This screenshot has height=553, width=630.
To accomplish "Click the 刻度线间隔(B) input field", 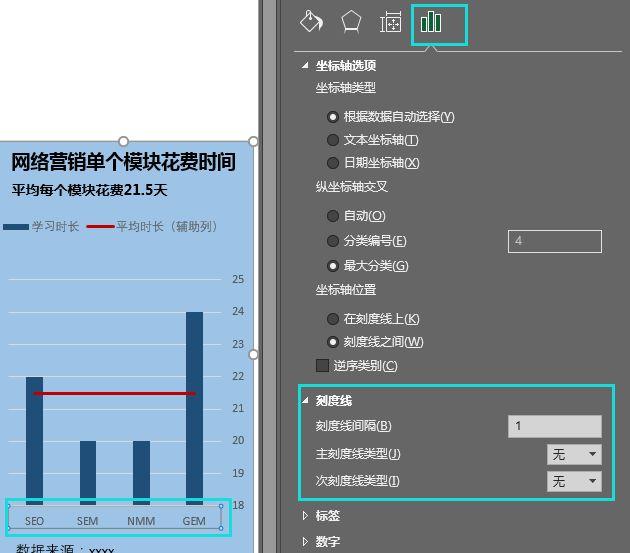I will (x=555, y=426).
